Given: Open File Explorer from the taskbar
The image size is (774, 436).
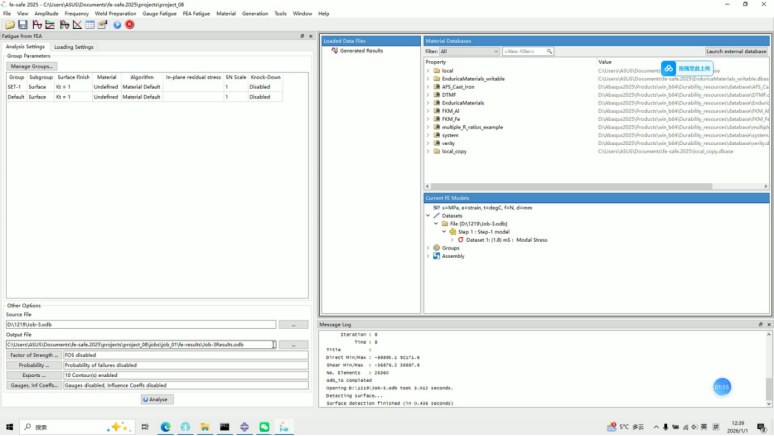Looking at the screenshot, I should coord(205,427).
